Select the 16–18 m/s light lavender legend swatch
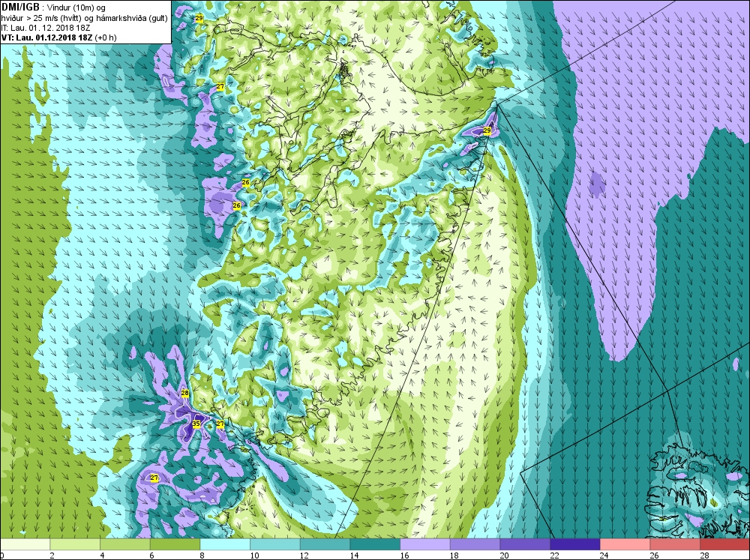Image resolution: width=750 pixels, height=560 pixels. click(x=424, y=545)
